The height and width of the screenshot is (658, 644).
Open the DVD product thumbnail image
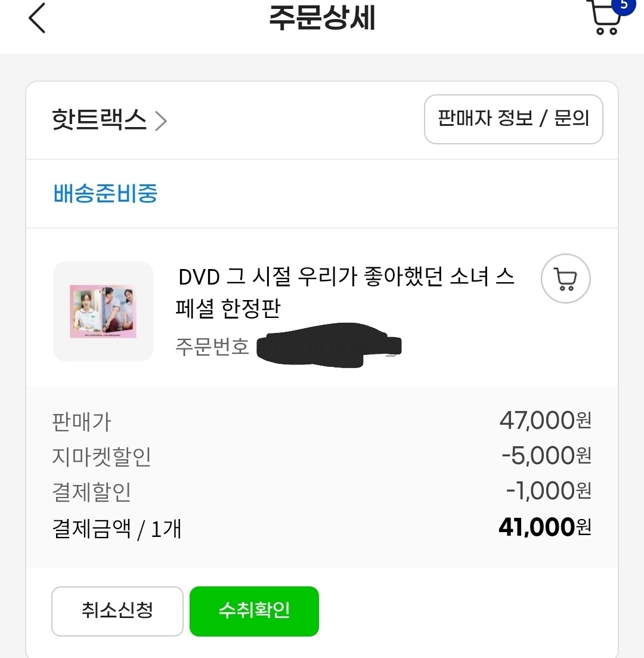(x=103, y=311)
